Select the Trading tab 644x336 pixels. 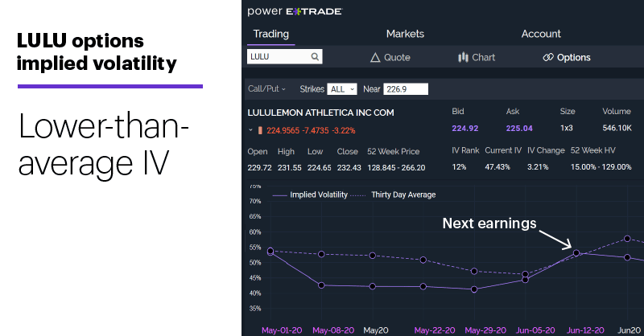coord(271,34)
